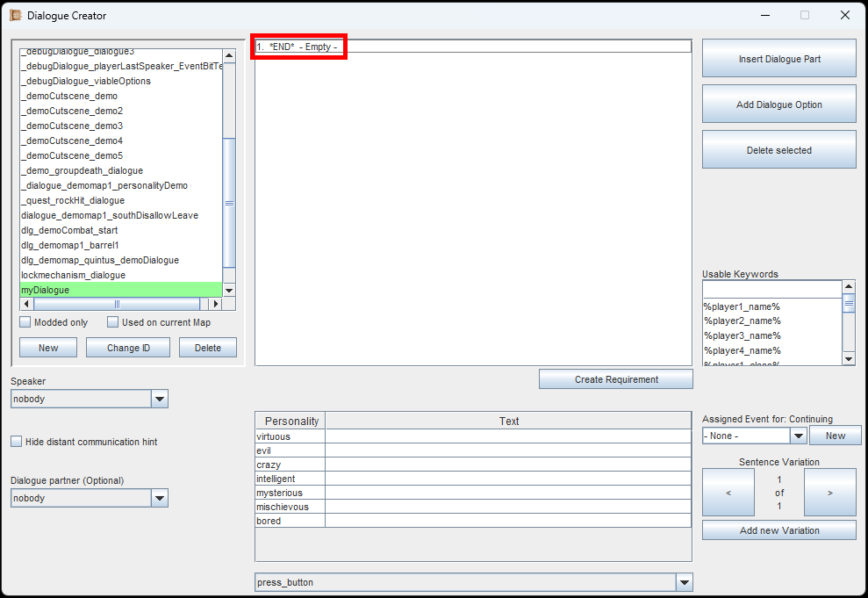Click Insert Dialogue Part button
The image size is (868, 598).
778,59
